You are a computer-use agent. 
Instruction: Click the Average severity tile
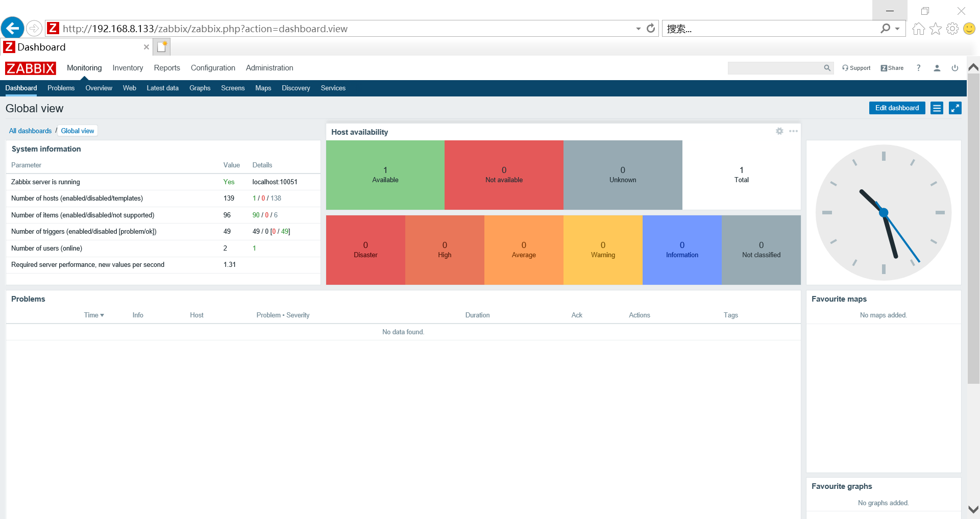click(x=524, y=250)
